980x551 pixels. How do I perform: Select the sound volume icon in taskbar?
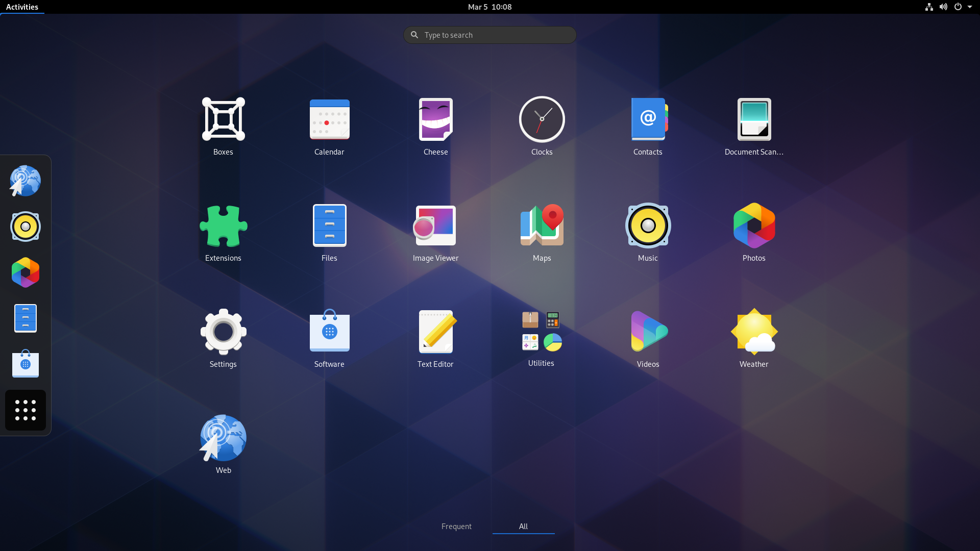[x=943, y=7]
